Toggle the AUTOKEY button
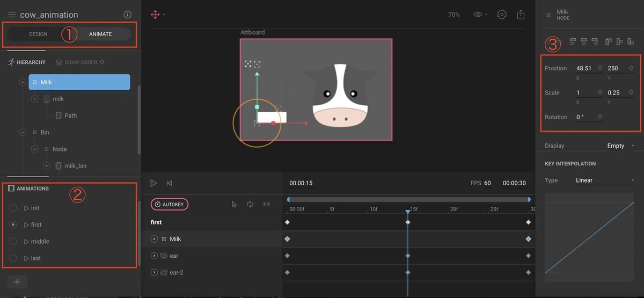The height and width of the screenshot is (298, 644). 170,204
